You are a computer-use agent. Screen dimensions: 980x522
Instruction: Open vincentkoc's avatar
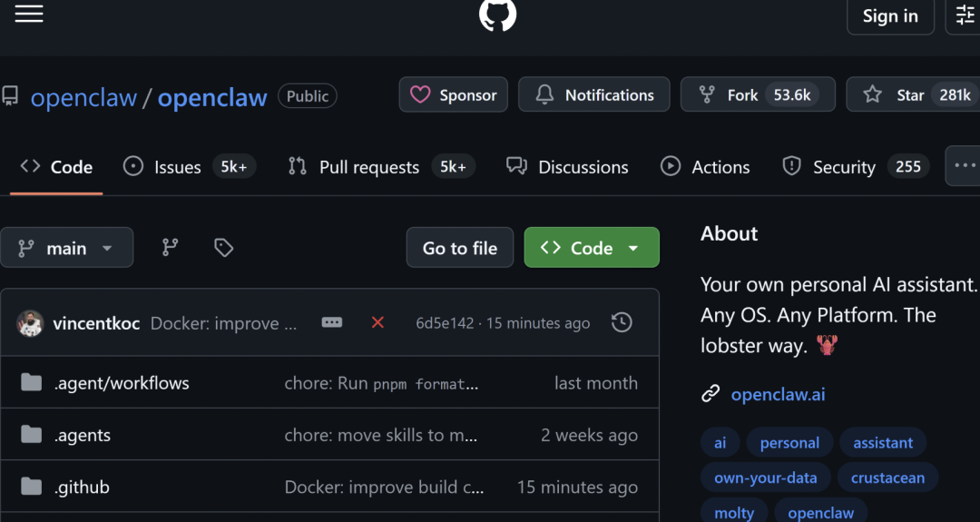click(30, 323)
